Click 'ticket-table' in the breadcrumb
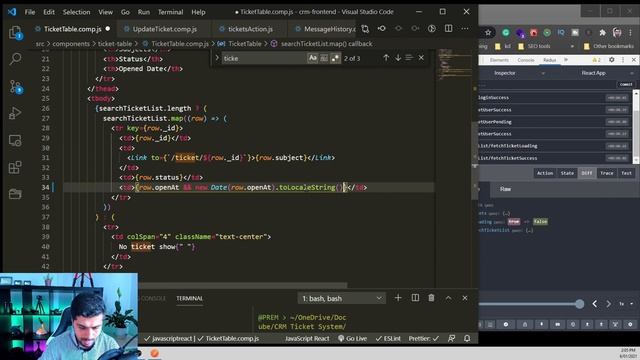 coord(115,44)
